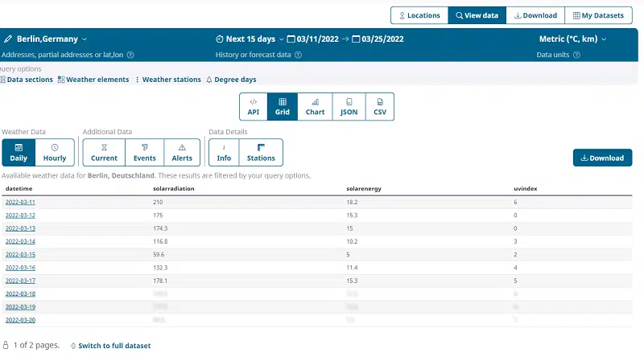View the Stations data details

click(261, 152)
